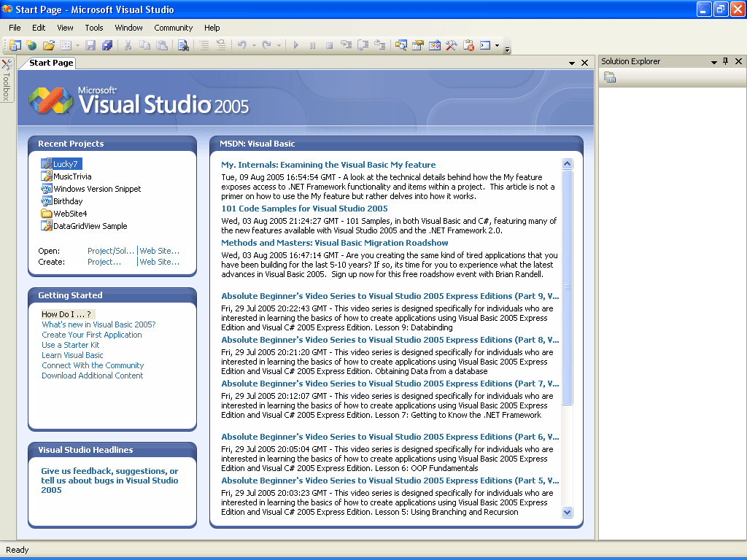Click the New Web Site globe icon
Image resolution: width=747 pixels, height=560 pixels.
31,45
